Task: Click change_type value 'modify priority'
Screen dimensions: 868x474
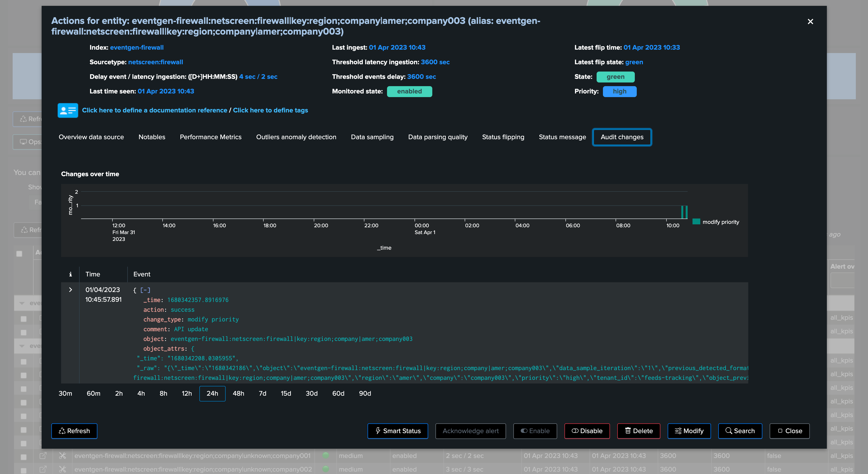Action: coord(213,319)
